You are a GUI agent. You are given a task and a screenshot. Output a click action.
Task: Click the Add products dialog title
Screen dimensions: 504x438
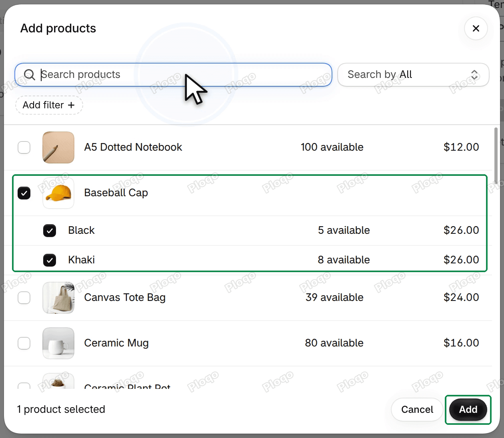[x=58, y=29]
